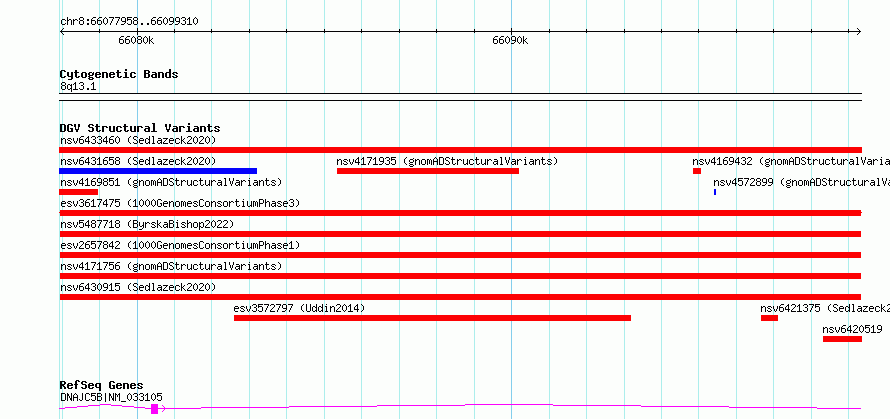Open the nsv6421375 variant label
The height and width of the screenshot is (419, 890).
[x=825, y=308]
